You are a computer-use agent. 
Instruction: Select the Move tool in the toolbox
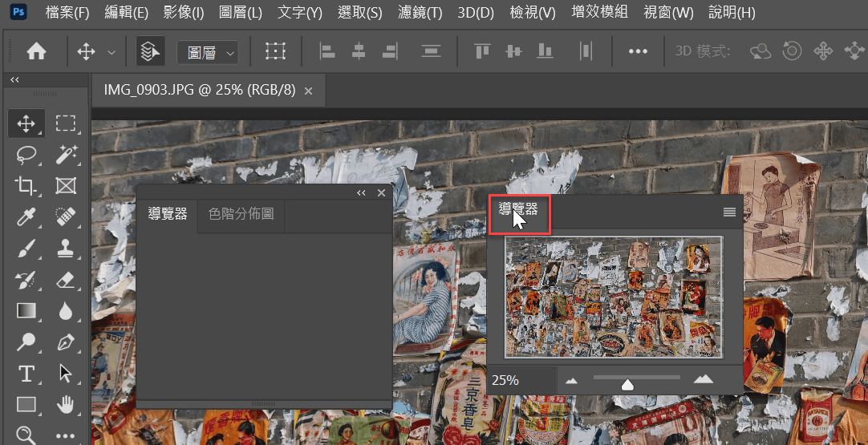tap(26, 123)
